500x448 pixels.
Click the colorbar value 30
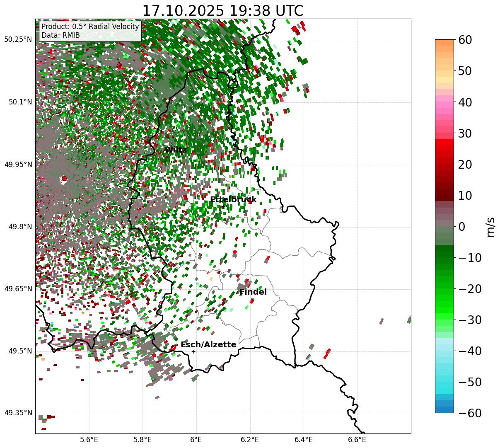[464, 133]
